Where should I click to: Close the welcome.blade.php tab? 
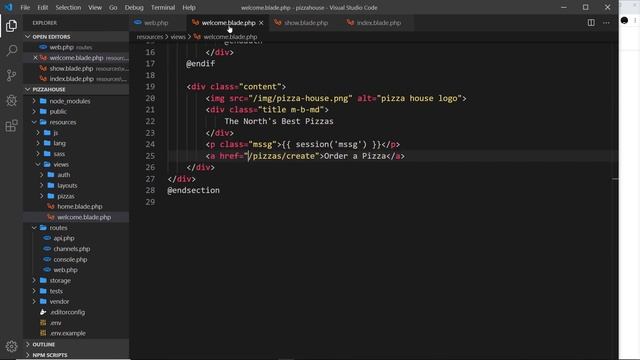(x=261, y=23)
